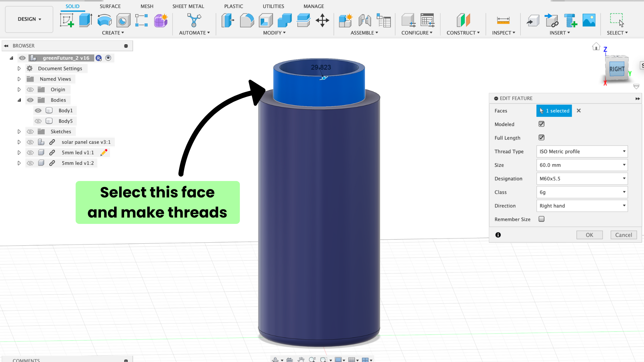The width and height of the screenshot is (644, 362).
Task: Toggle visibility of Bodies folder
Action: pyautogui.click(x=30, y=100)
